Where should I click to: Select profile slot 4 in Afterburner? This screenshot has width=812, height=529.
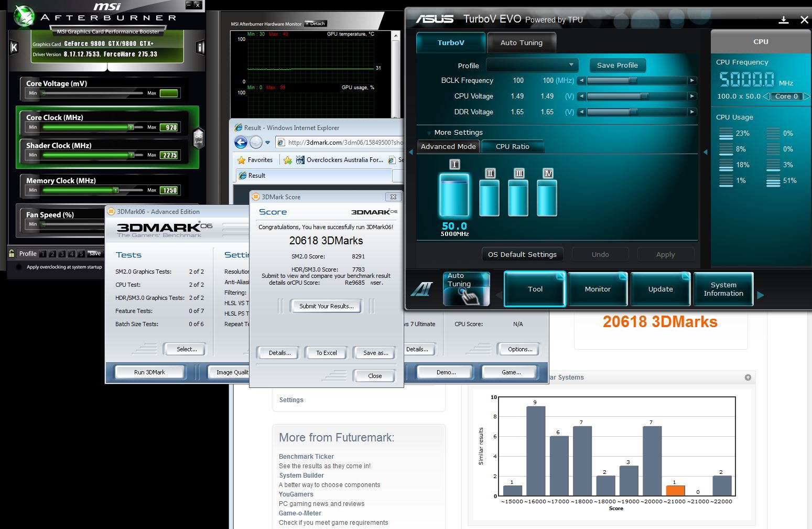pyautogui.click(x=72, y=254)
